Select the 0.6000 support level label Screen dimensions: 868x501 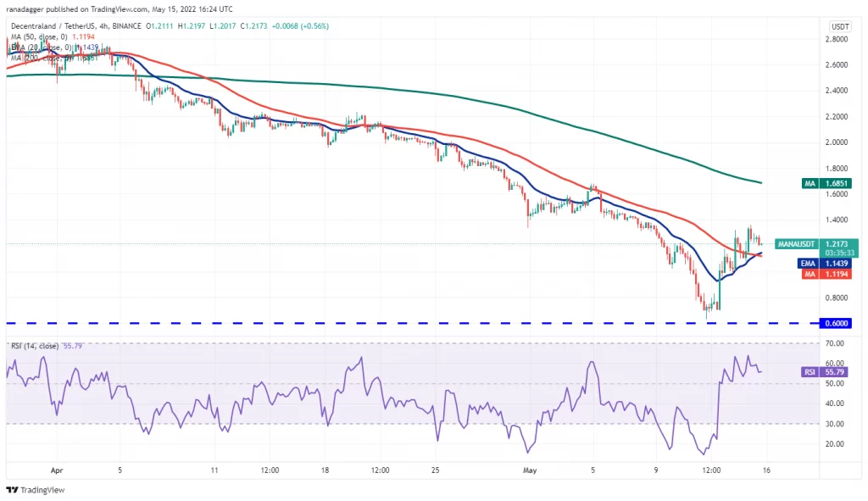(836, 323)
